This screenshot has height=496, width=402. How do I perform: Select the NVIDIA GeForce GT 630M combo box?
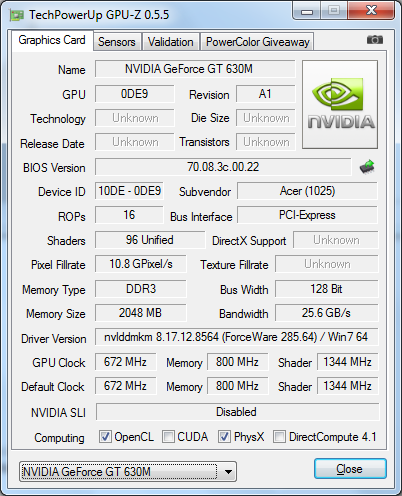click(128, 472)
